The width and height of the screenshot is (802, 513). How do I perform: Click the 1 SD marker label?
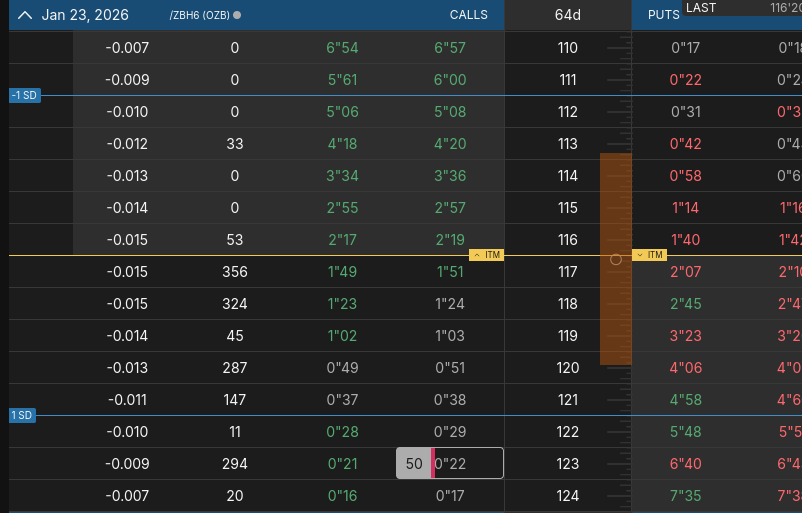[x=22, y=415]
